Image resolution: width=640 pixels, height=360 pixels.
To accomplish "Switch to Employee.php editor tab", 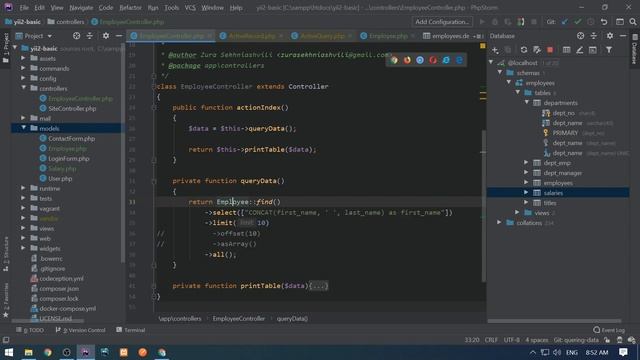I will pos(388,36).
